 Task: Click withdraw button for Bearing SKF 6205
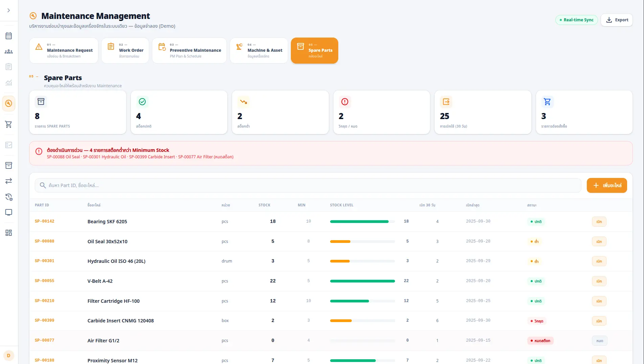pos(599,222)
